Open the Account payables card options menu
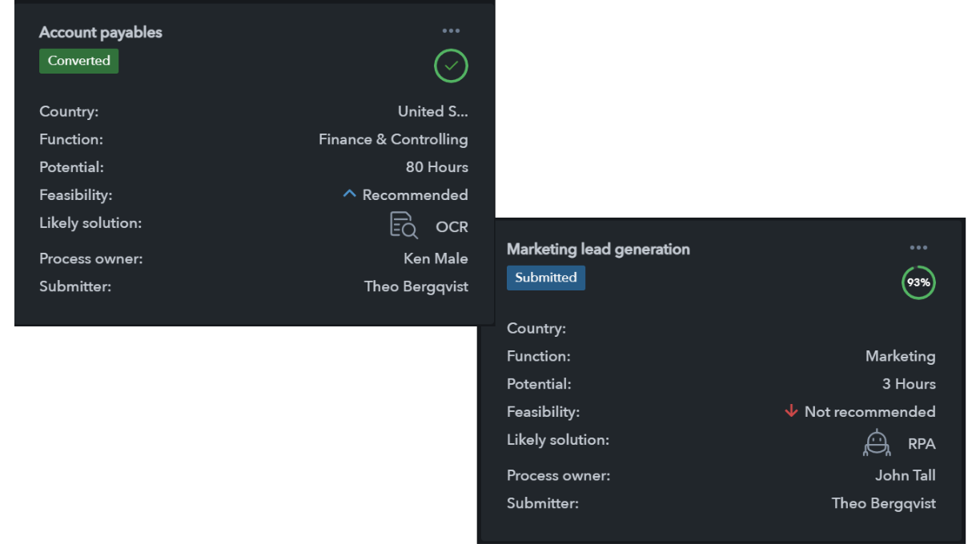 (x=451, y=31)
